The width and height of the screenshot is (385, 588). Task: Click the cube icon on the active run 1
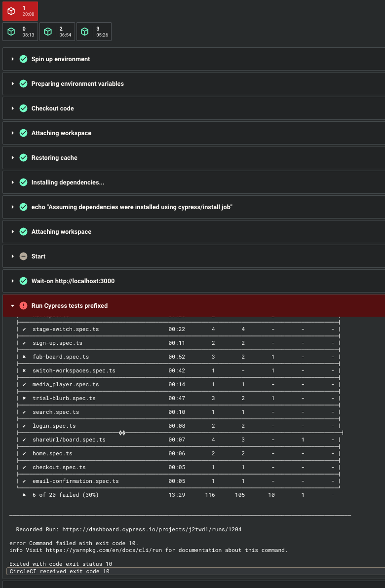point(11,11)
